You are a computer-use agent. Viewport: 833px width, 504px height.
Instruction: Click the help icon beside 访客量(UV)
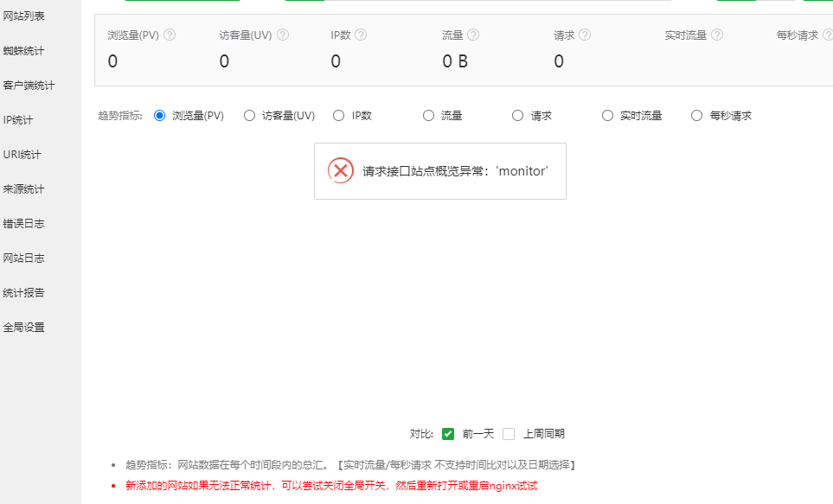(283, 35)
